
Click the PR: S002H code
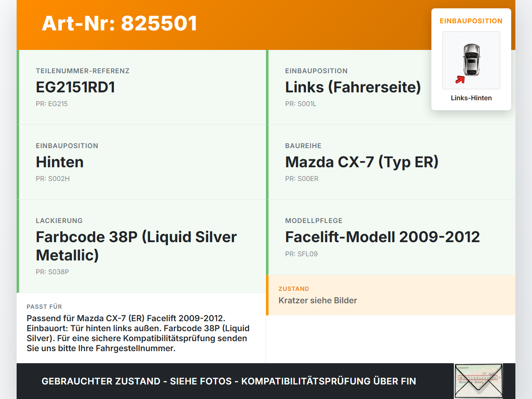(x=53, y=178)
